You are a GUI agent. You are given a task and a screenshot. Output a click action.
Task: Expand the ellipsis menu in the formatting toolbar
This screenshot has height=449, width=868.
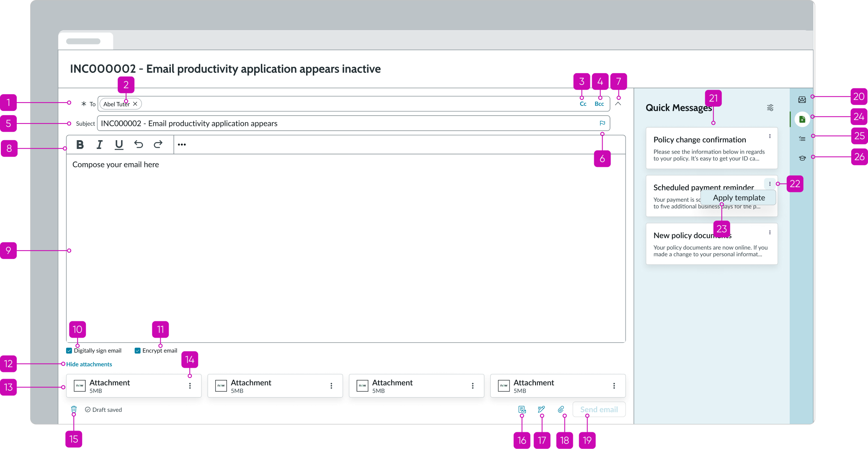pos(181,144)
